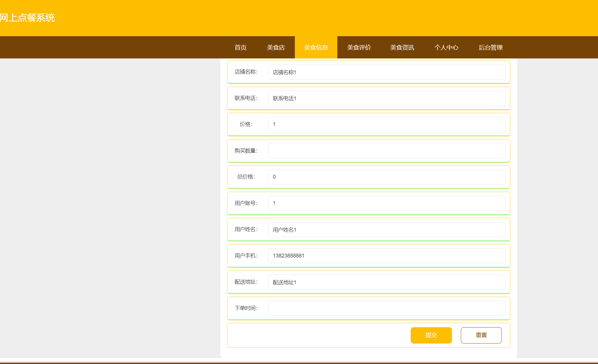
Task: Open 个人中心 from the navigation bar
Action: tap(446, 47)
